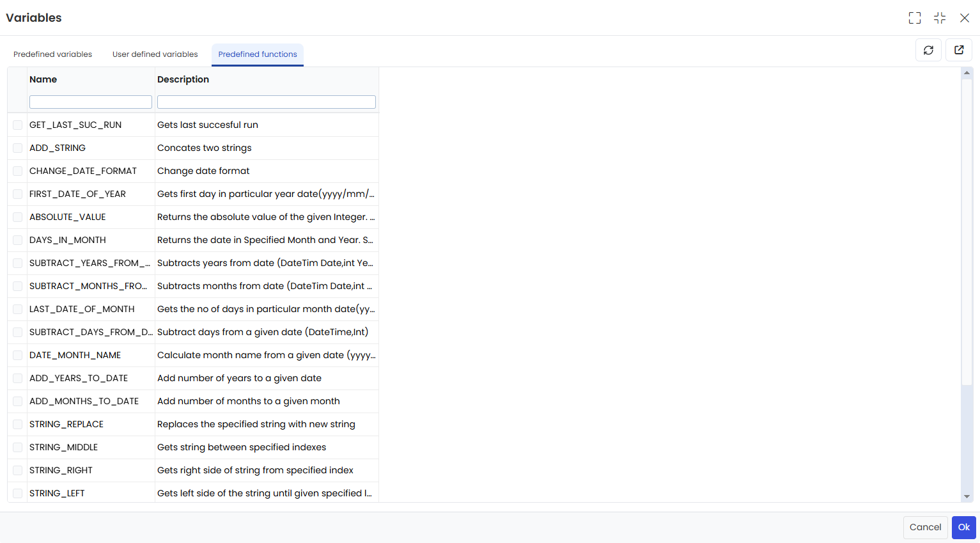Close the Variables dialog
Viewport: 980px width, 543px height.
click(965, 18)
